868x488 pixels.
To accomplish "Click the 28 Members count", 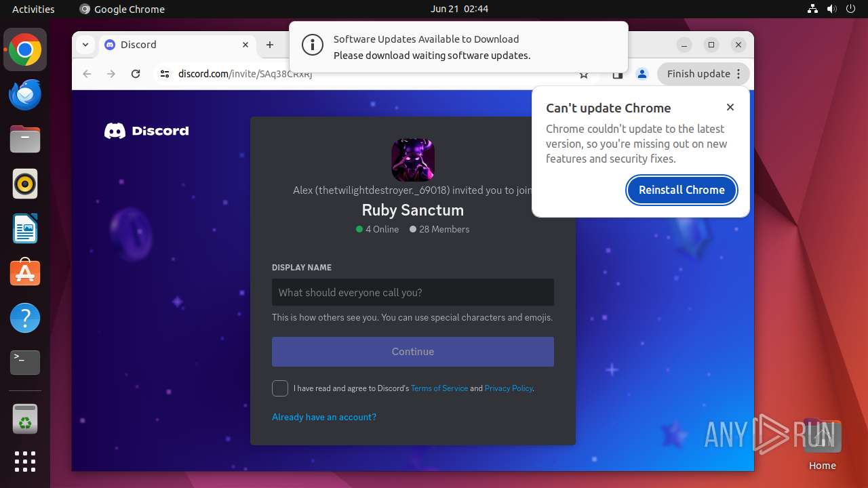I will click(x=439, y=229).
